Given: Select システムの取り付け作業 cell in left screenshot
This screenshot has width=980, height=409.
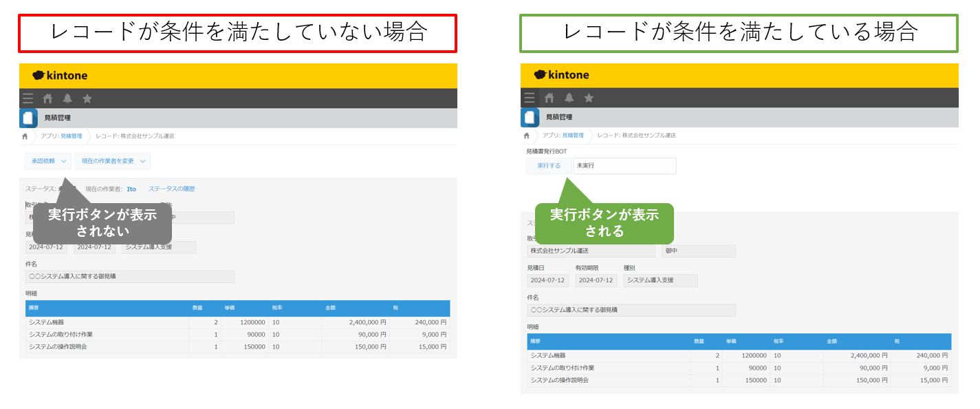Looking at the screenshot, I should coord(107,335).
